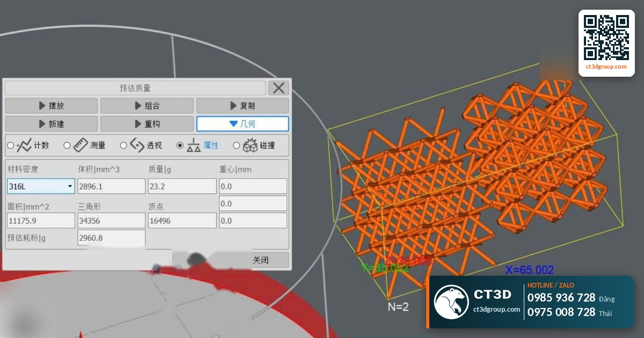Expand the 重构 section
Viewport: 644px width, 338px height.
(x=147, y=124)
